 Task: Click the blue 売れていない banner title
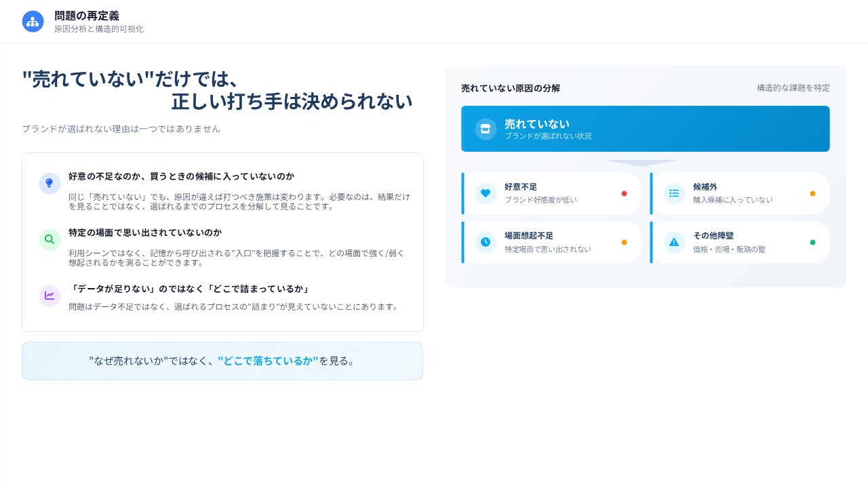(x=536, y=124)
